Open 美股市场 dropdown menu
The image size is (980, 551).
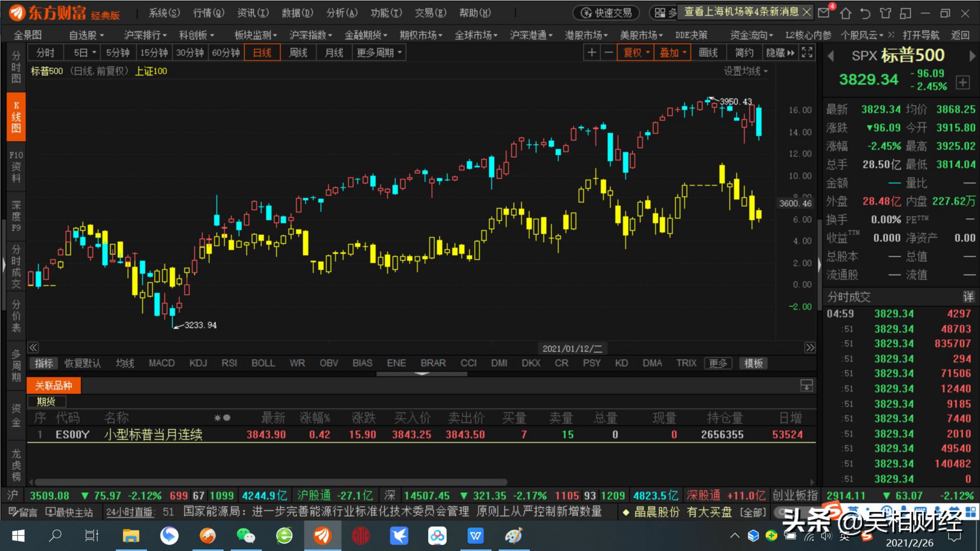click(x=641, y=35)
